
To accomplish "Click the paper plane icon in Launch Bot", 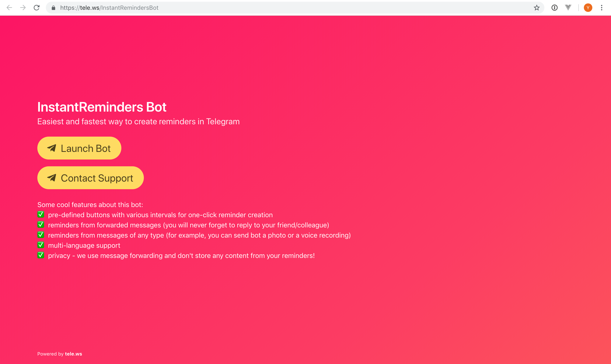I will point(52,148).
